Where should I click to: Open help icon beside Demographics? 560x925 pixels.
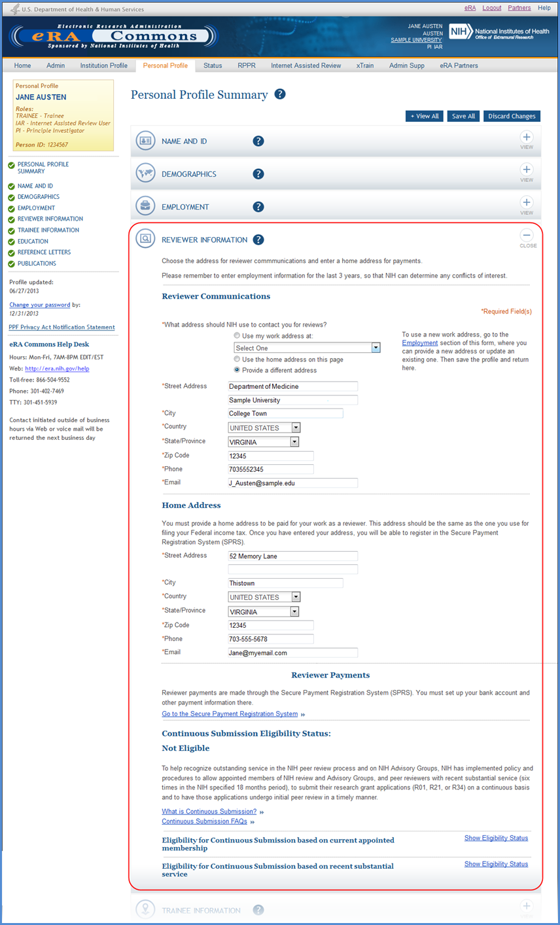pyautogui.click(x=258, y=174)
